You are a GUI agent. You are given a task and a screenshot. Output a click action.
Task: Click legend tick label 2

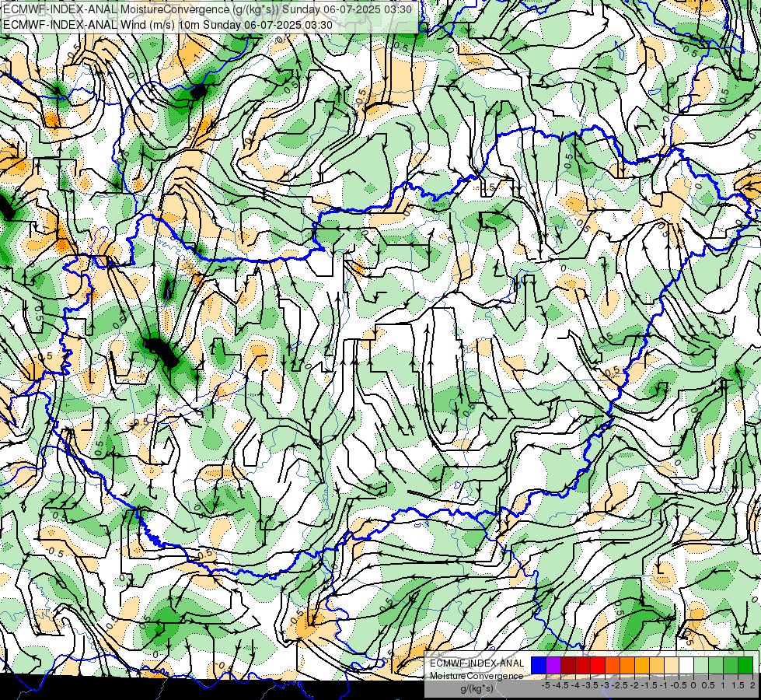coord(752,685)
